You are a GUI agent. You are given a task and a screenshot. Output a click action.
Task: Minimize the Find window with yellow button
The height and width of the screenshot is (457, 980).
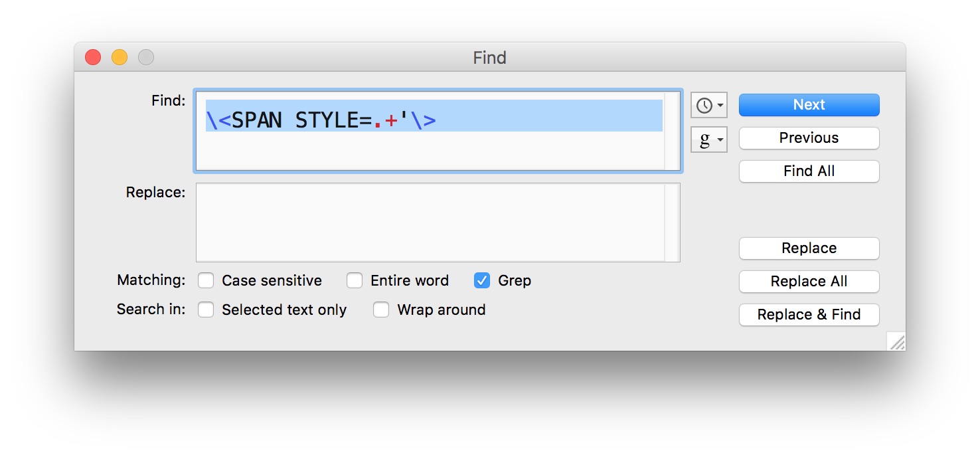coord(120,58)
